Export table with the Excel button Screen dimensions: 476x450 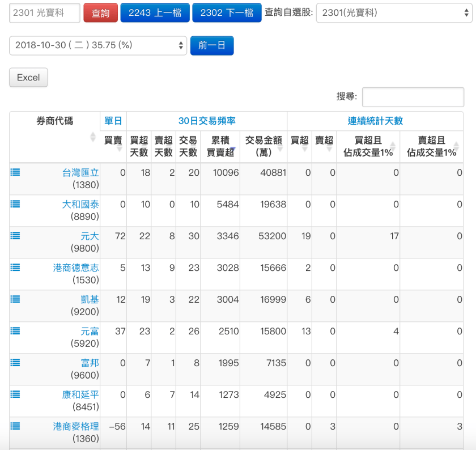click(28, 78)
